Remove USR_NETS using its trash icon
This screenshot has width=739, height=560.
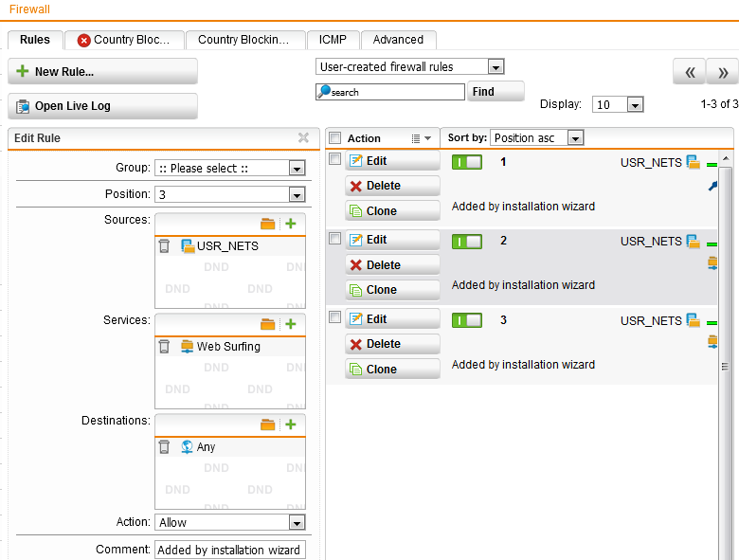click(165, 246)
